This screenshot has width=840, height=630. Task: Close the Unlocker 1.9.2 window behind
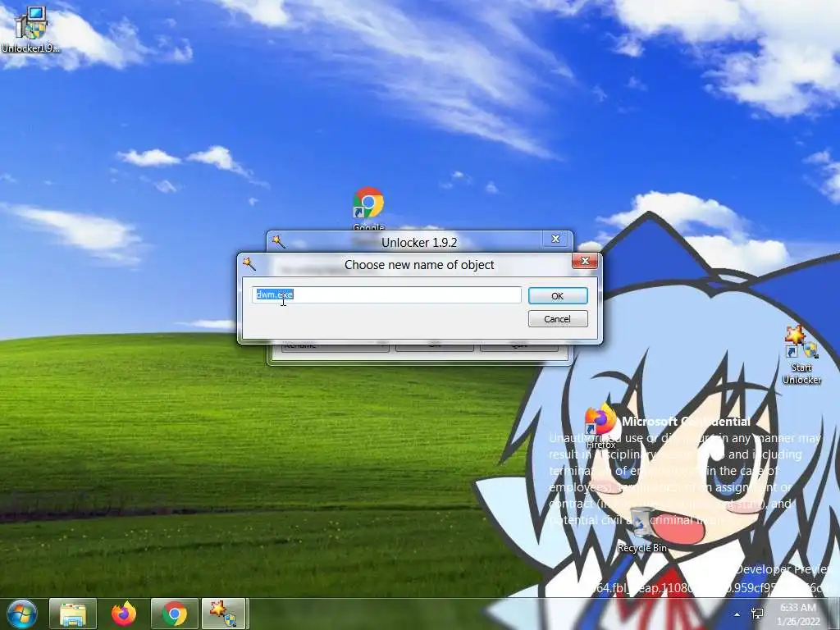tap(555, 239)
